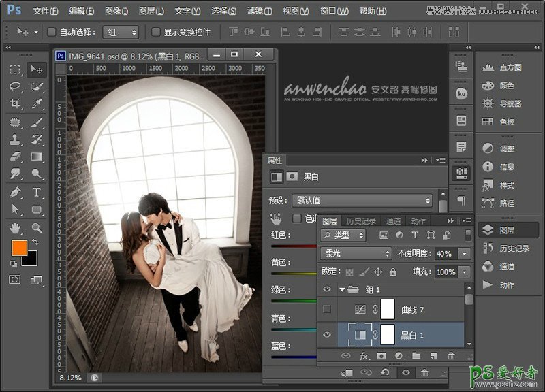545x392 pixels.
Task: Collapse the 组 1 layer group
Action: [342, 289]
